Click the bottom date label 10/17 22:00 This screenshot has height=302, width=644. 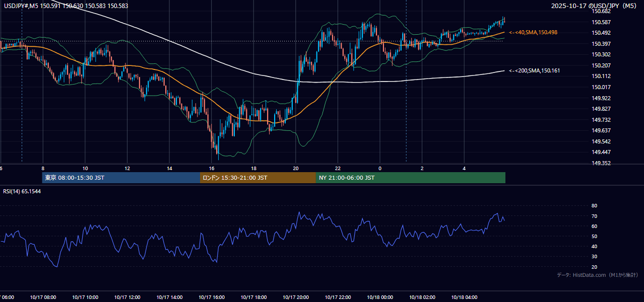point(338,297)
